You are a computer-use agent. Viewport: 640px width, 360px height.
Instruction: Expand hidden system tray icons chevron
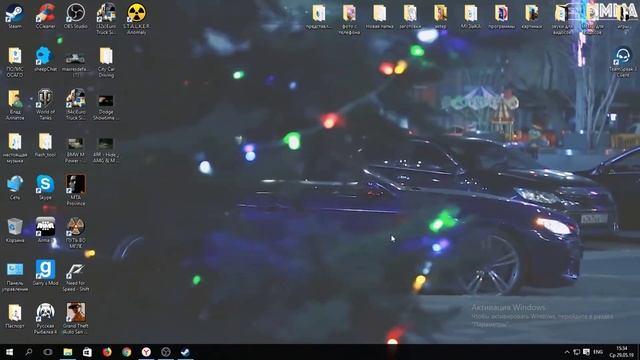pyautogui.click(x=567, y=352)
